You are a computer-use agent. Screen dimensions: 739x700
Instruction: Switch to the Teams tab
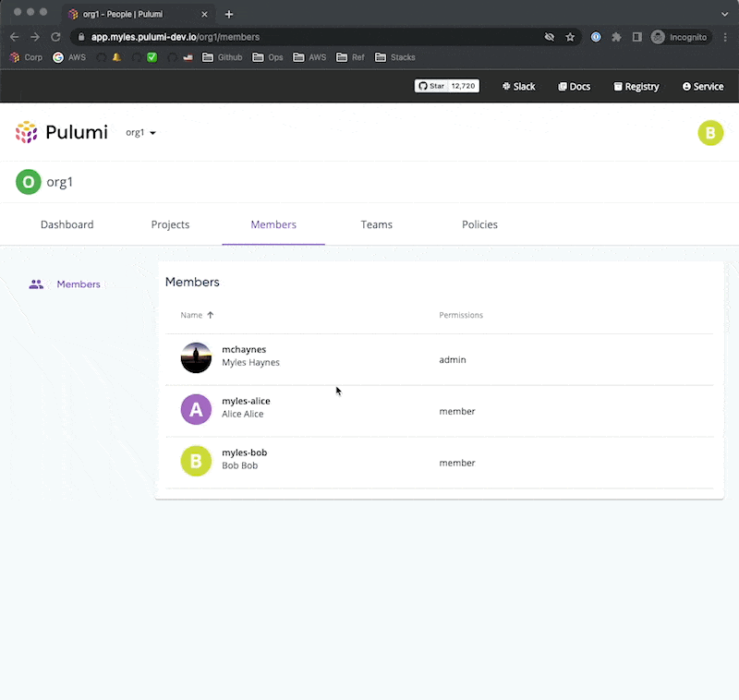click(377, 224)
